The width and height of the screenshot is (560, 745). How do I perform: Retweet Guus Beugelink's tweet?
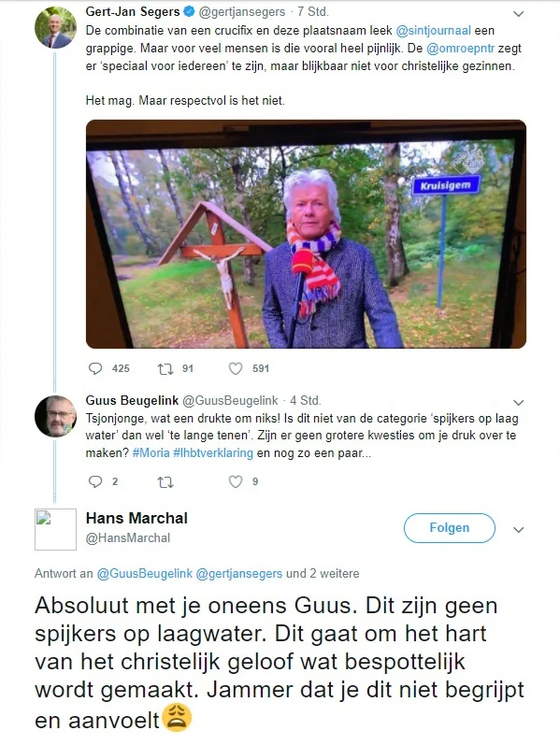165,482
